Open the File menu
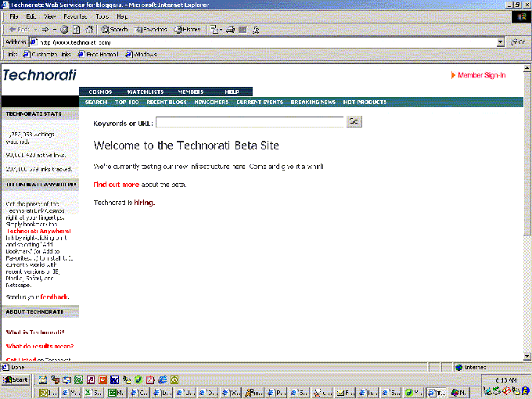Screen dimensions: 532x399 coord(14,16)
